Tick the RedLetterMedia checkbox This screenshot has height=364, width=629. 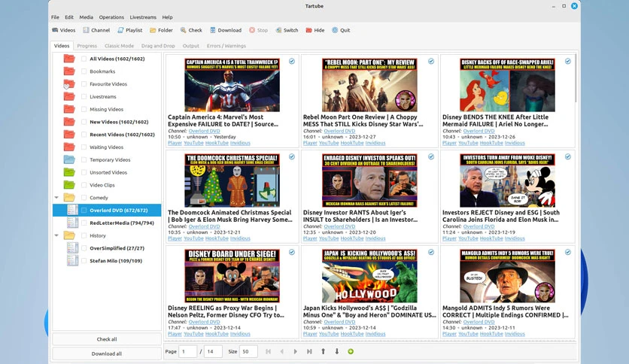pos(84,223)
